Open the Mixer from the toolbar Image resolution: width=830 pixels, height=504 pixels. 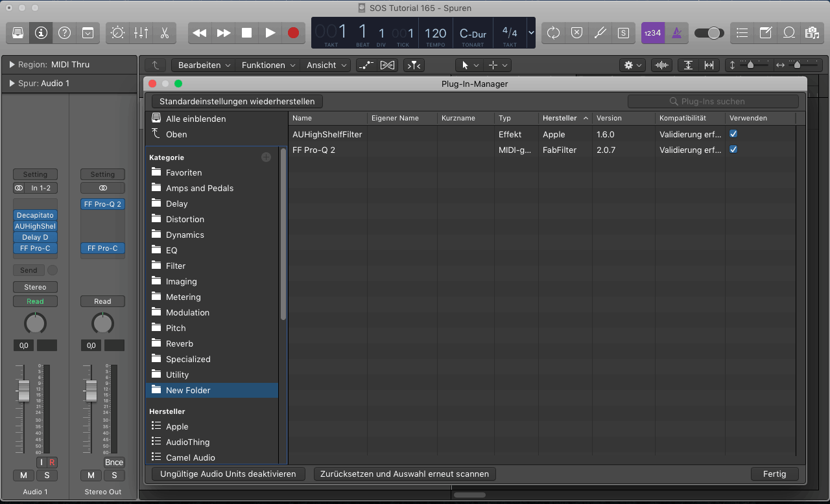[141, 32]
